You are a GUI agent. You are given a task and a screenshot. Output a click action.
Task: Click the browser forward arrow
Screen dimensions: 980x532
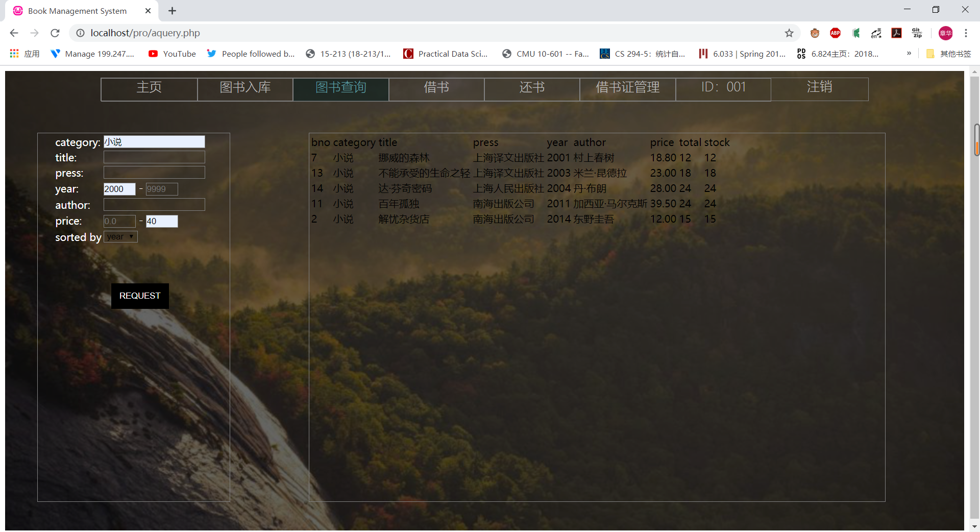(34, 33)
